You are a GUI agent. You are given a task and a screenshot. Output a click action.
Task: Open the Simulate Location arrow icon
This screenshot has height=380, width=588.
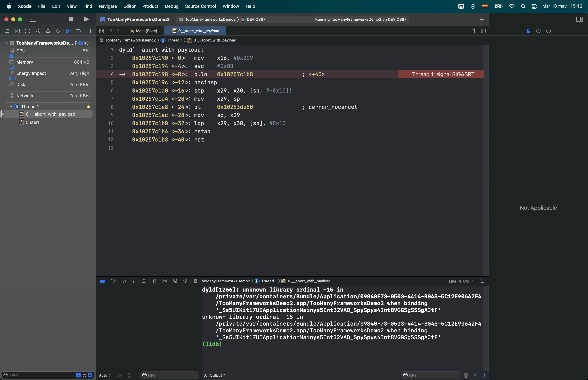pos(185,281)
